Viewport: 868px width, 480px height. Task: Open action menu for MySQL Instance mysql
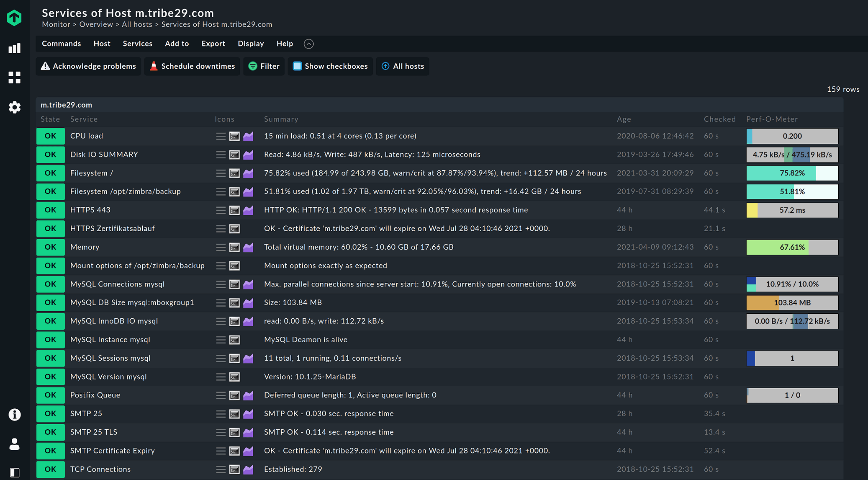(x=221, y=340)
